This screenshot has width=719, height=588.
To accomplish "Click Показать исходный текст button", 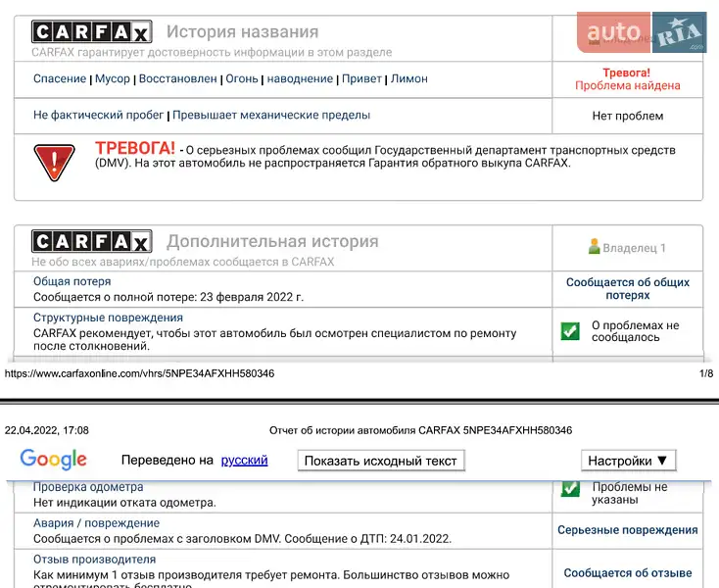I will coord(381,461).
